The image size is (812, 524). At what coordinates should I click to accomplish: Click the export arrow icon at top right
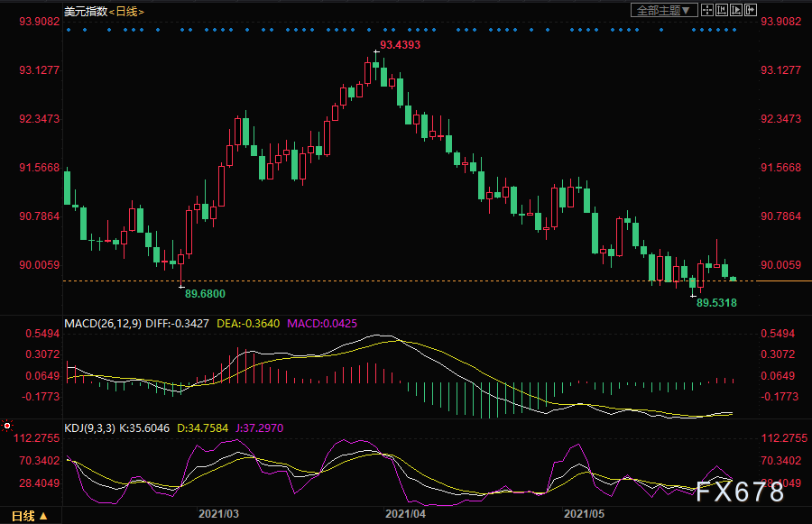click(x=751, y=10)
